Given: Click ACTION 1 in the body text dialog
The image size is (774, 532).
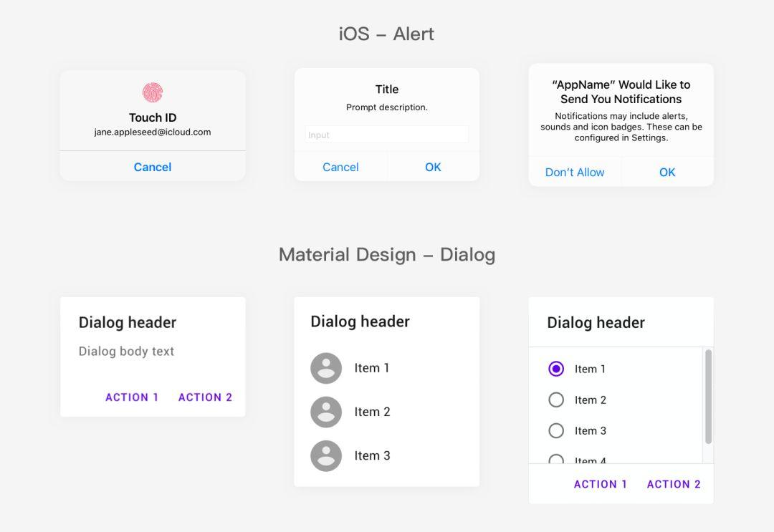Looking at the screenshot, I should tap(132, 397).
